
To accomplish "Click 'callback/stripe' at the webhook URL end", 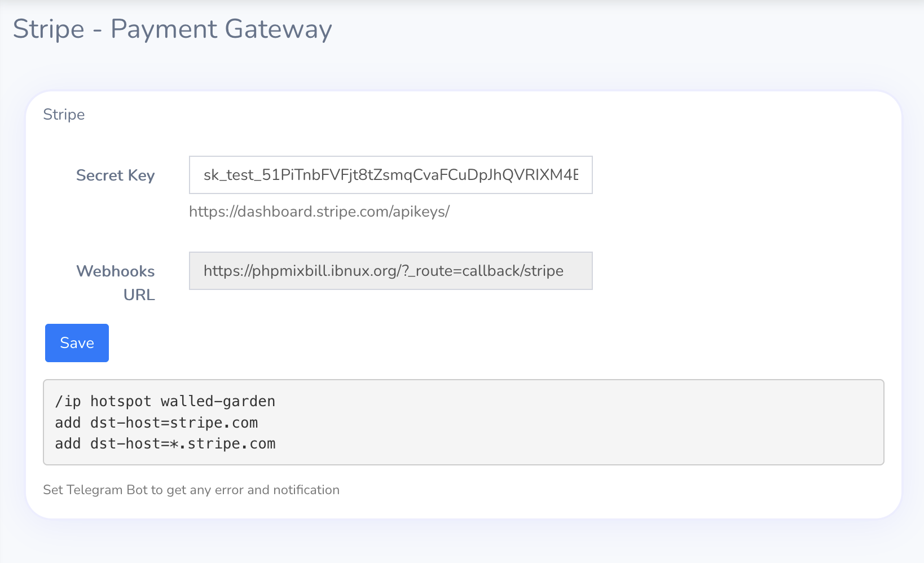I will (513, 271).
